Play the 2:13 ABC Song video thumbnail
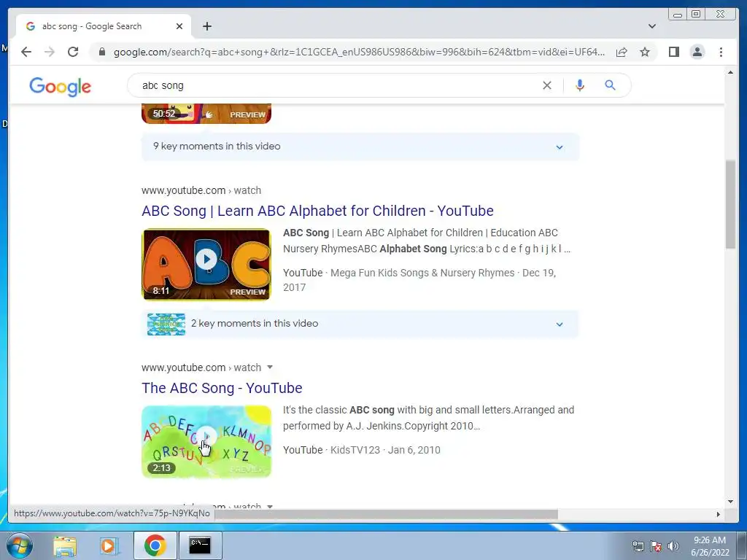Screen dimensions: 747x560 [x=206, y=441]
